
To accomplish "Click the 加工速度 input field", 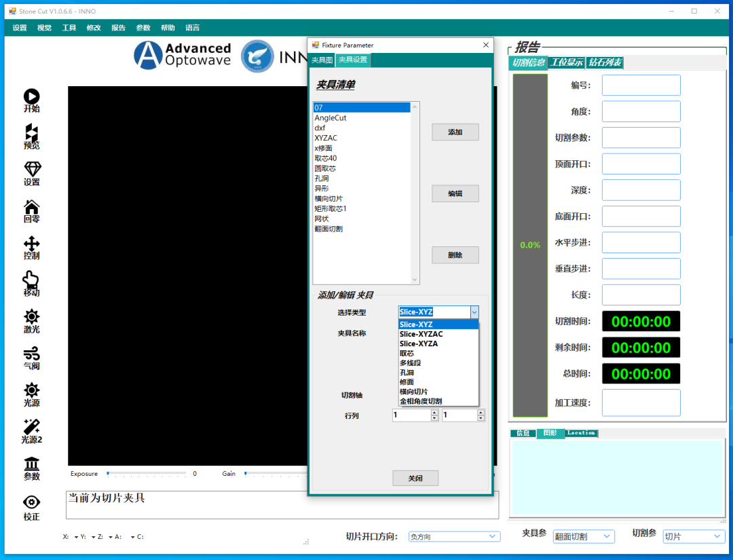I will click(x=641, y=403).
